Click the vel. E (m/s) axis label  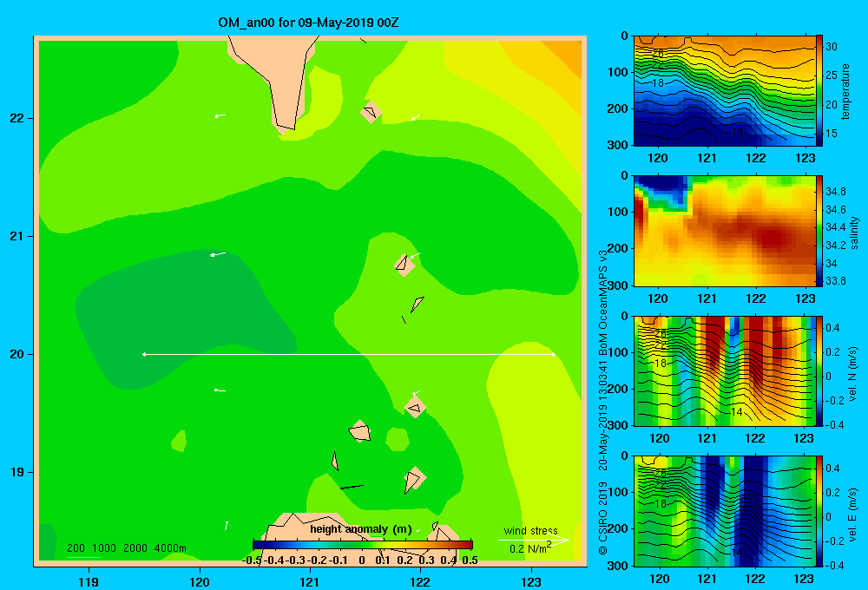pyautogui.click(x=853, y=515)
